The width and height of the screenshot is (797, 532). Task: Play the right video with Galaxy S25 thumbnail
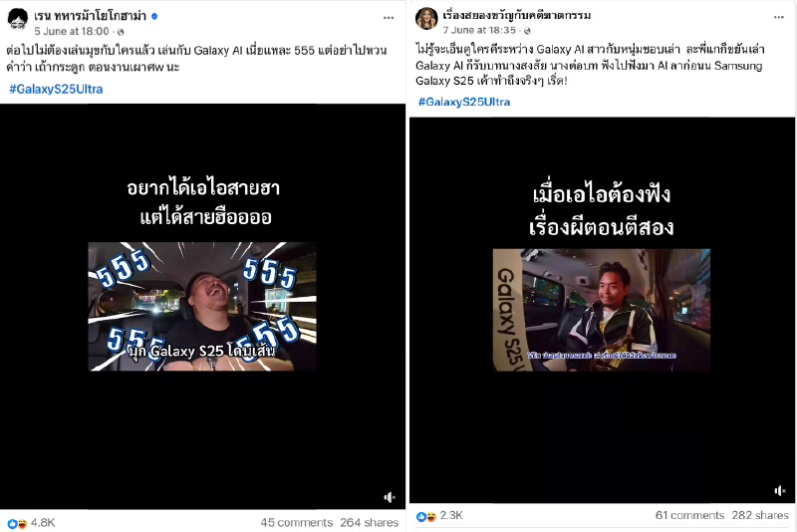coord(602,310)
